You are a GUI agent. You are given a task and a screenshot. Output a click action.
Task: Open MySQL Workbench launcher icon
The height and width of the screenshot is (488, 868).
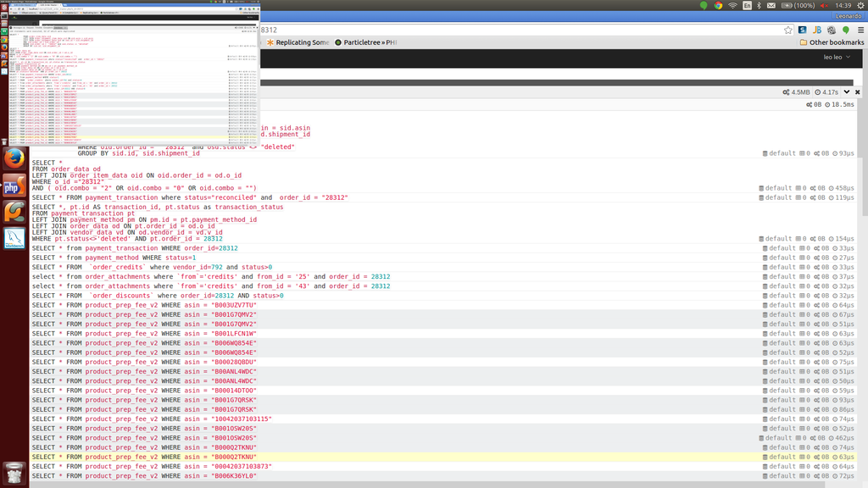click(x=14, y=239)
